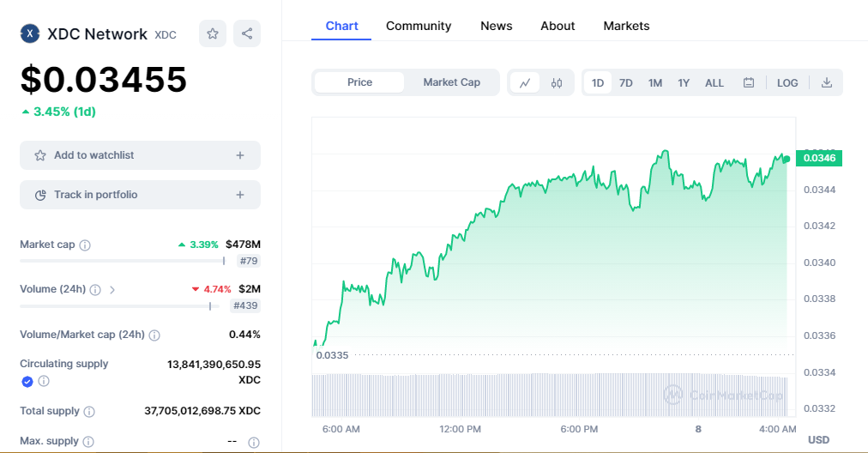Open the share icon button
This screenshot has width=868, height=453.
point(247,33)
